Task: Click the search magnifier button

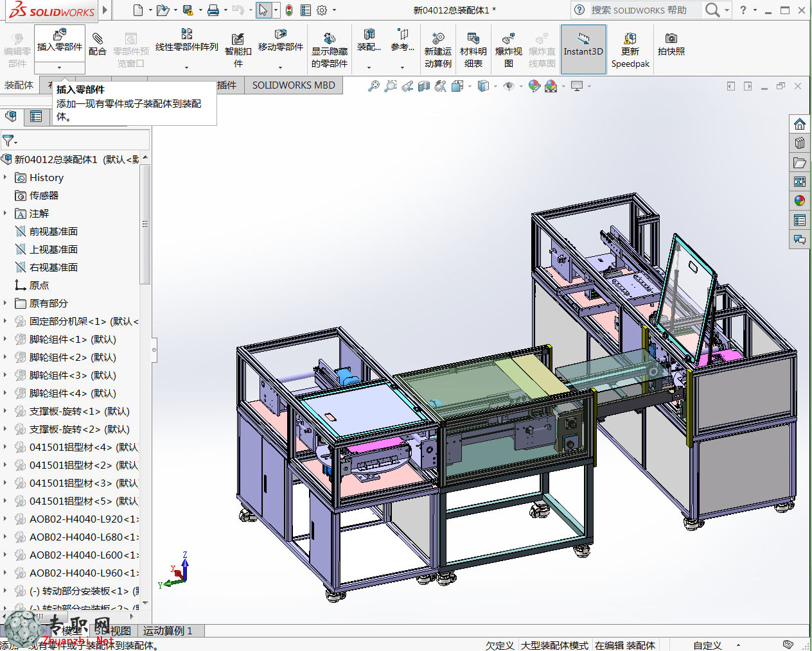Action: 712,10
